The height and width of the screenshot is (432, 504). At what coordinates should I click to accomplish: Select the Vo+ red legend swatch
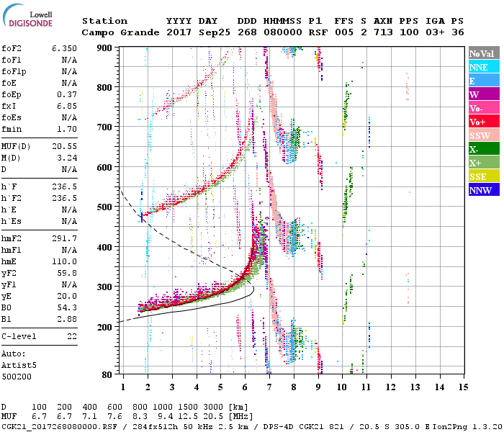click(x=483, y=122)
